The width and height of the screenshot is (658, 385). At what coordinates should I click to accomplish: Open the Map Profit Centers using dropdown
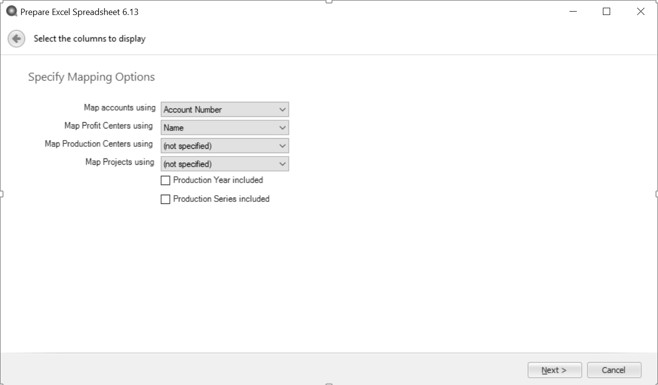tap(225, 128)
